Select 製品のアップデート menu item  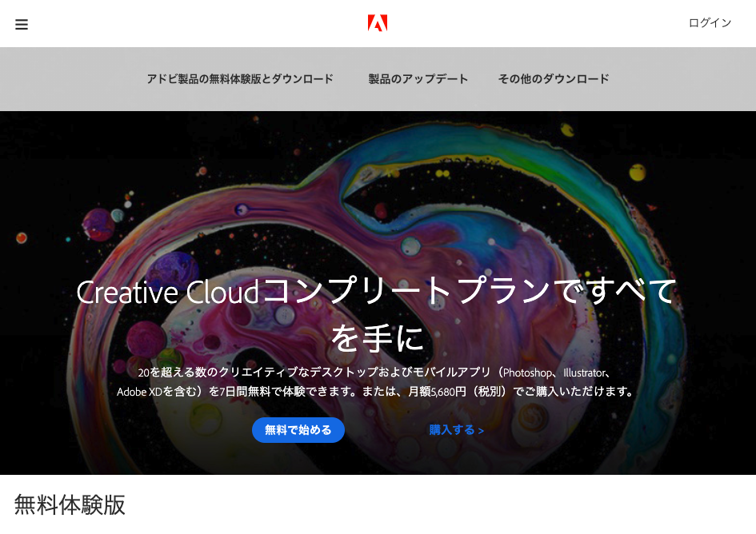pyautogui.click(x=418, y=79)
